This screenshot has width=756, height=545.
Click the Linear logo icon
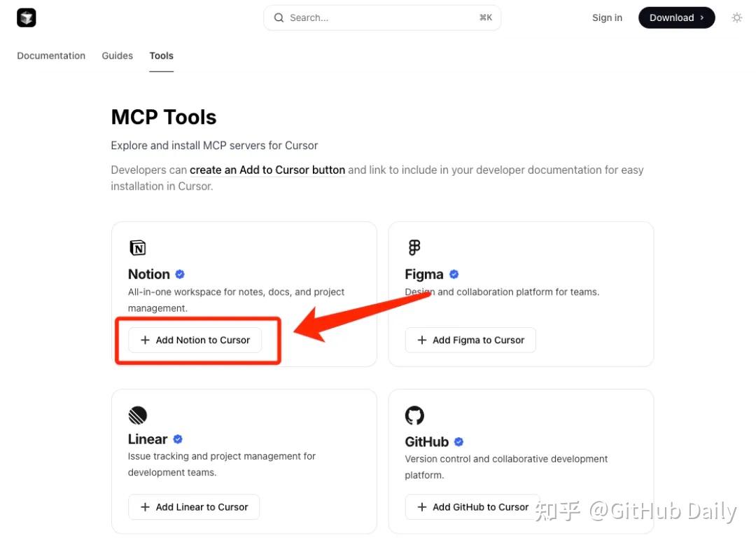[137, 415]
